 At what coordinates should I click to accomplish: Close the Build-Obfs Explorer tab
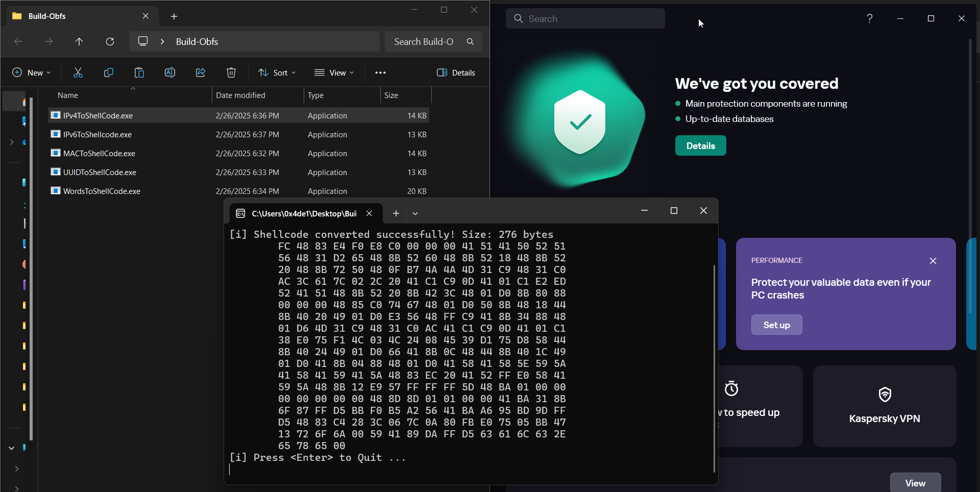145,16
